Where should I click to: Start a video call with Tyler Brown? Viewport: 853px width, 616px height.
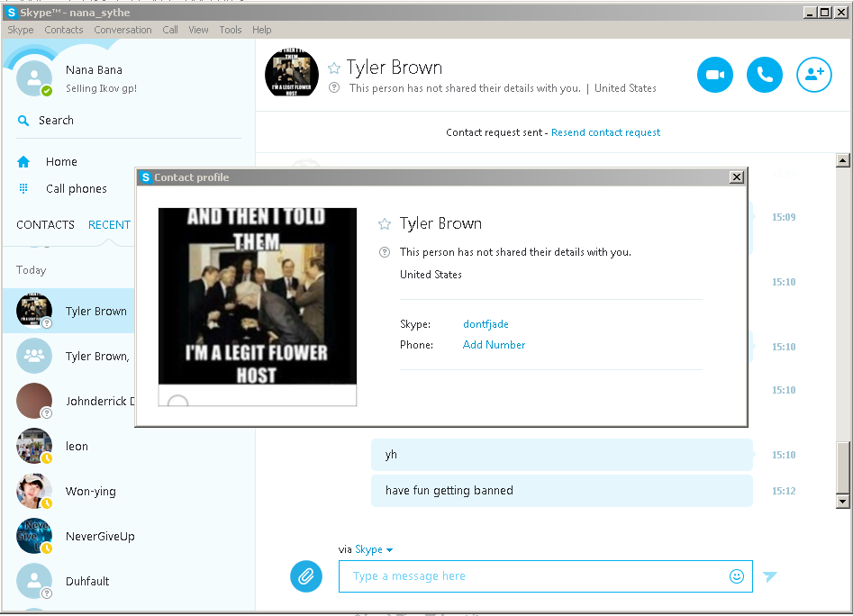(x=715, y=75)
